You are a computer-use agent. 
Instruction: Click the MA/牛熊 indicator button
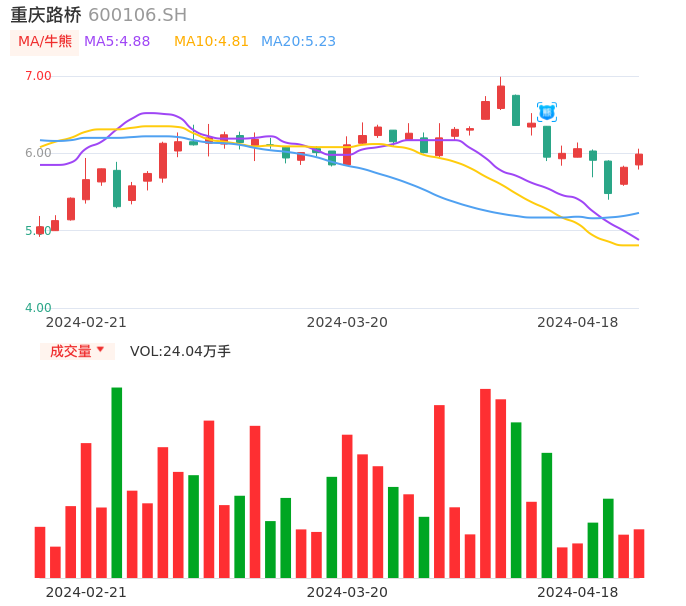45,42
